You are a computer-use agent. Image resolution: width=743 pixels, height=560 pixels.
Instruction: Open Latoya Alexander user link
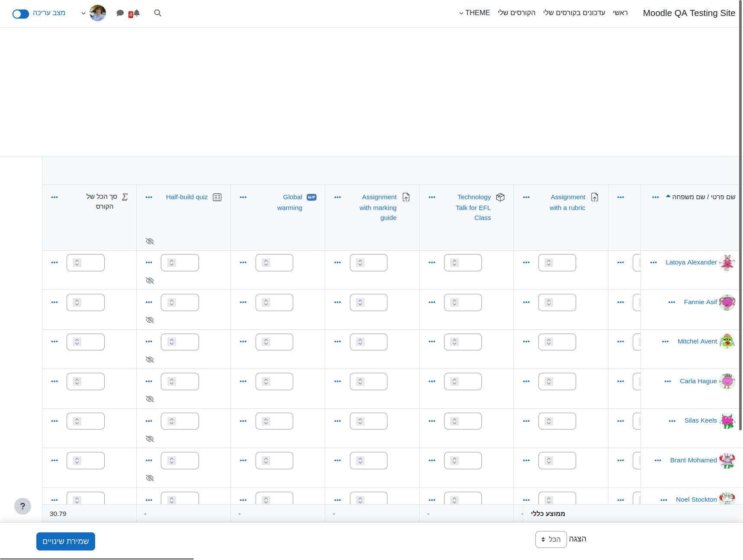click(691, 262)
